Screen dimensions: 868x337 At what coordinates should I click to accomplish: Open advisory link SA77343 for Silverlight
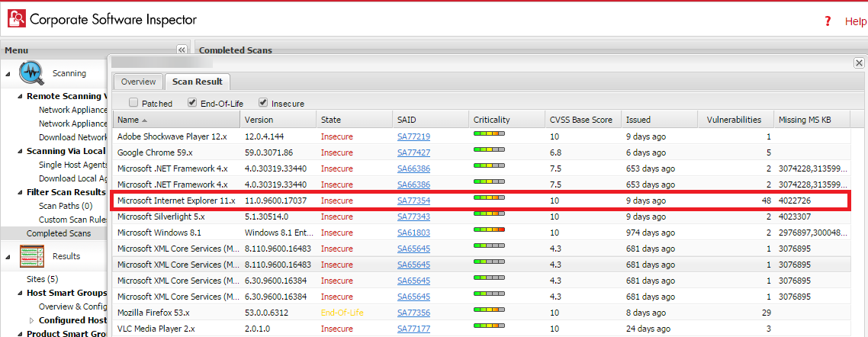pyautogui.click(x=413, y=217)
